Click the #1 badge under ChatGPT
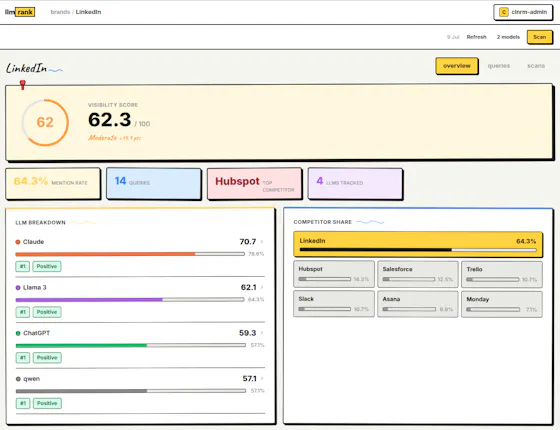 pyautogui.click(x=22, y=358)
